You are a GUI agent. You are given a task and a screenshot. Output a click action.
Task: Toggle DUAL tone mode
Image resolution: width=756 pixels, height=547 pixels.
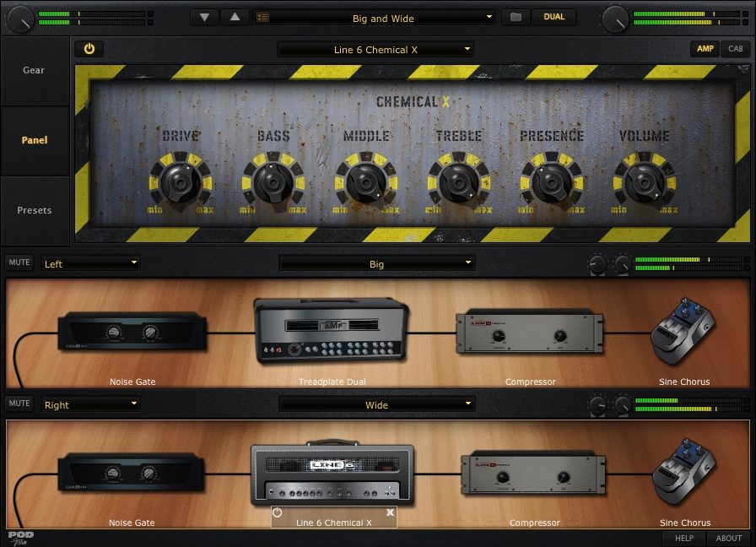click(554, 17)
